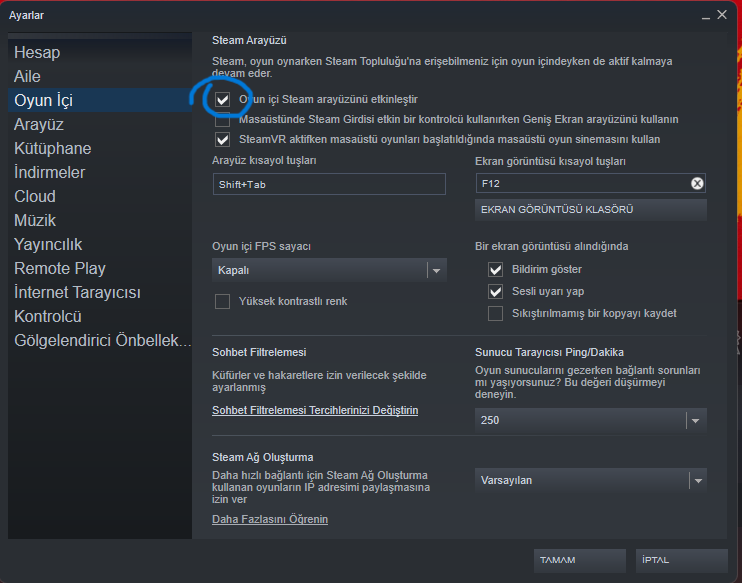Enable Geniş Ekran arayüzü controller checkbox
Viewport: 742px width, 583px height.
(222, 119)
